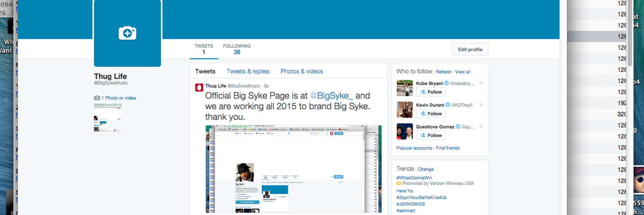Click the Thug Life tweet author name

215,86
